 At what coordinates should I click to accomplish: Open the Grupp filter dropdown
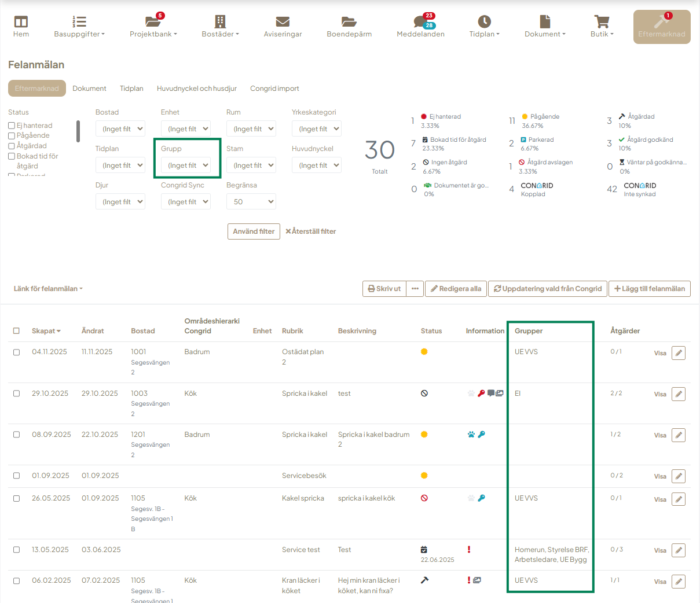[186, 166]
